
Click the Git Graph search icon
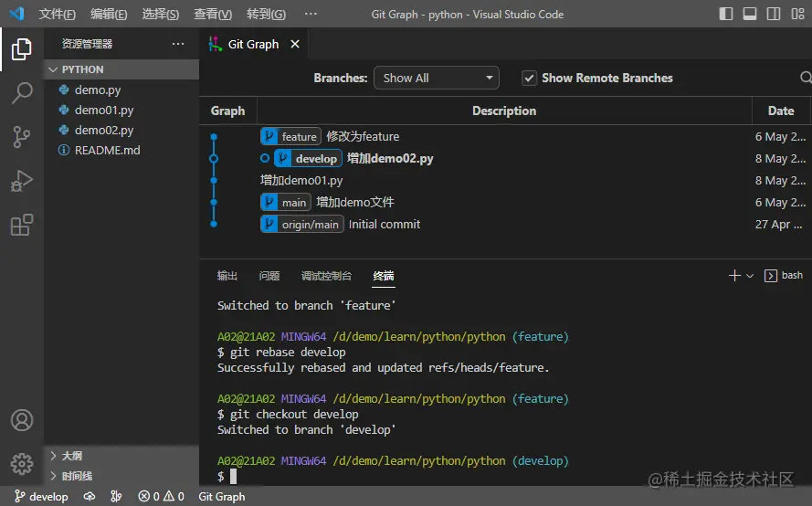click(806, 78)
